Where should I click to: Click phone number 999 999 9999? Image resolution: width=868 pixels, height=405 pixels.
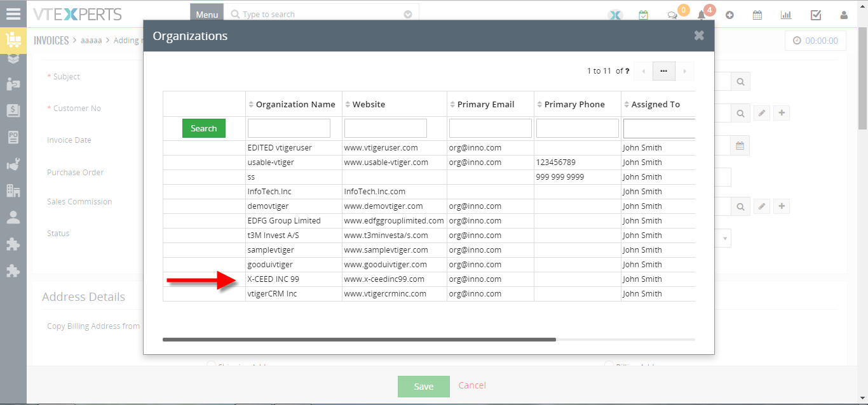coord(560,177)
